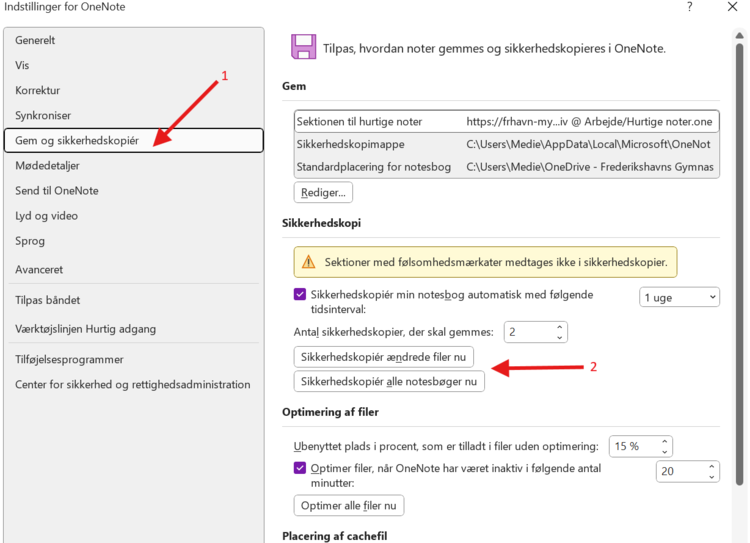750x543 pixels.
Task: Toggle the Optimer filer when inactive checkbox
Action: (300, 467)
